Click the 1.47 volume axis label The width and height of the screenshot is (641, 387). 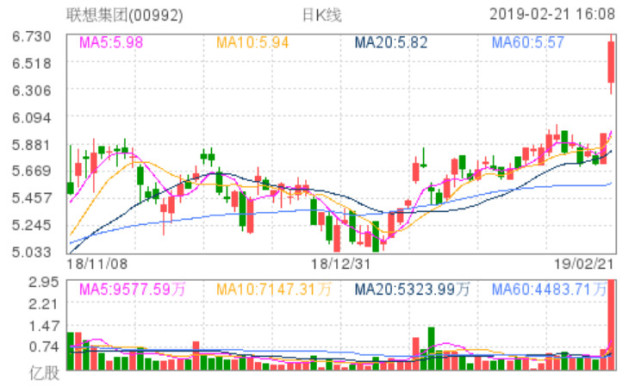(43, 326)
